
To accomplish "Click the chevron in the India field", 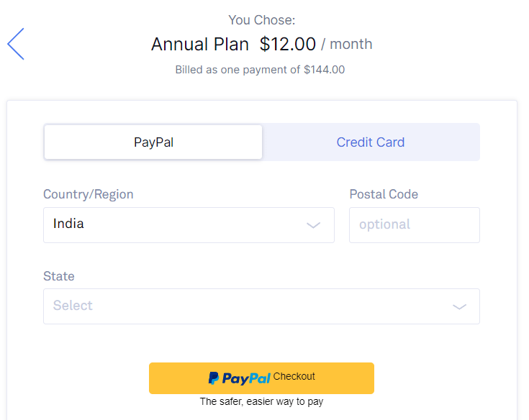I will tap(313, 225).
